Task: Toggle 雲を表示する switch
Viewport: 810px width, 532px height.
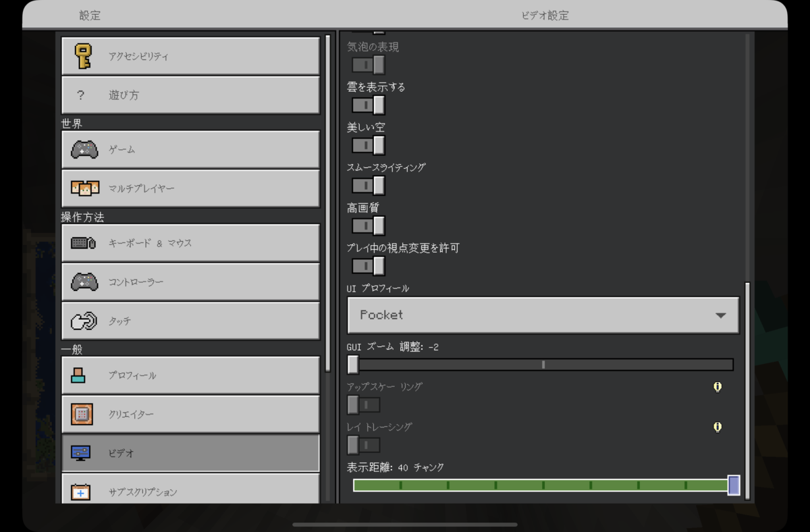Action: [x=369, y=105]
